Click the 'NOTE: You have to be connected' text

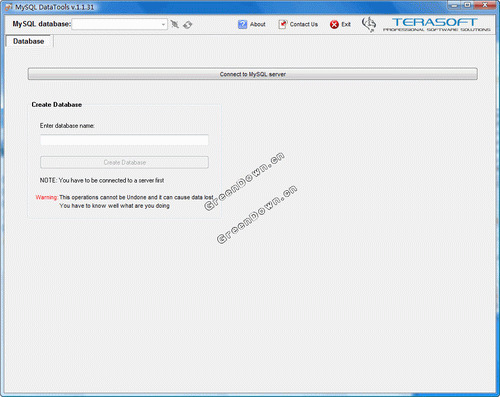(x=102, y=180)
